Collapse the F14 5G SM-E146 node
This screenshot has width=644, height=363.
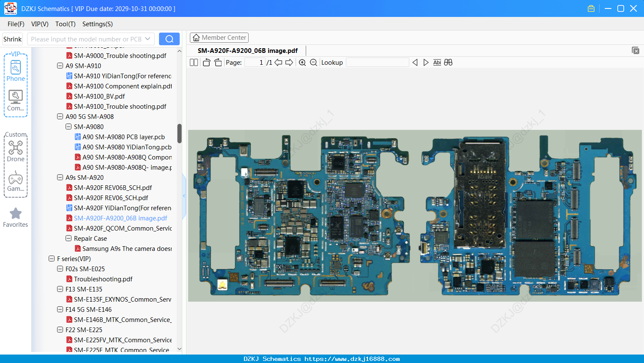coord(60,310)
